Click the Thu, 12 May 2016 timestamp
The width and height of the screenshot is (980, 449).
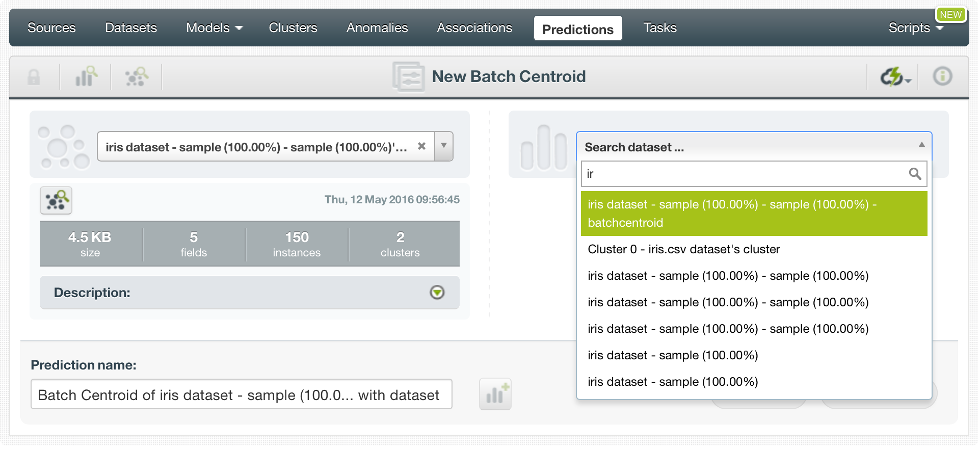(392, 199)
